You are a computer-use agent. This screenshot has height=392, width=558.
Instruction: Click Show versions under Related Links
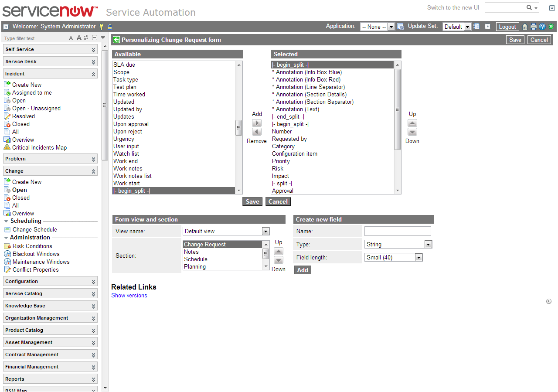click(129, 295)
